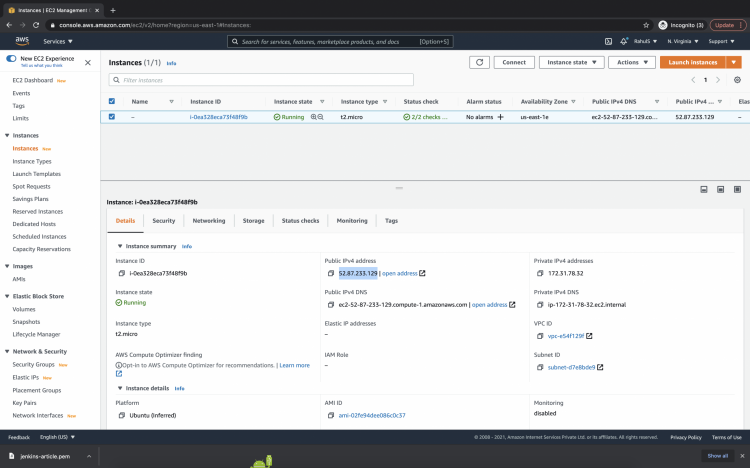Image resolution: width=750 pixels, height=468 pixels.
Task: Collapse the Network & Security sidebar group
Action: click(7, 351)
